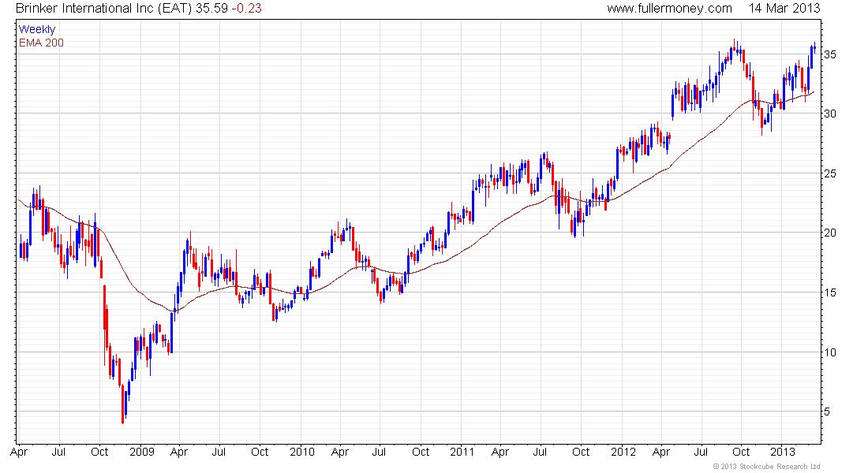Click the Weekly timeframe label

(37, 29)
